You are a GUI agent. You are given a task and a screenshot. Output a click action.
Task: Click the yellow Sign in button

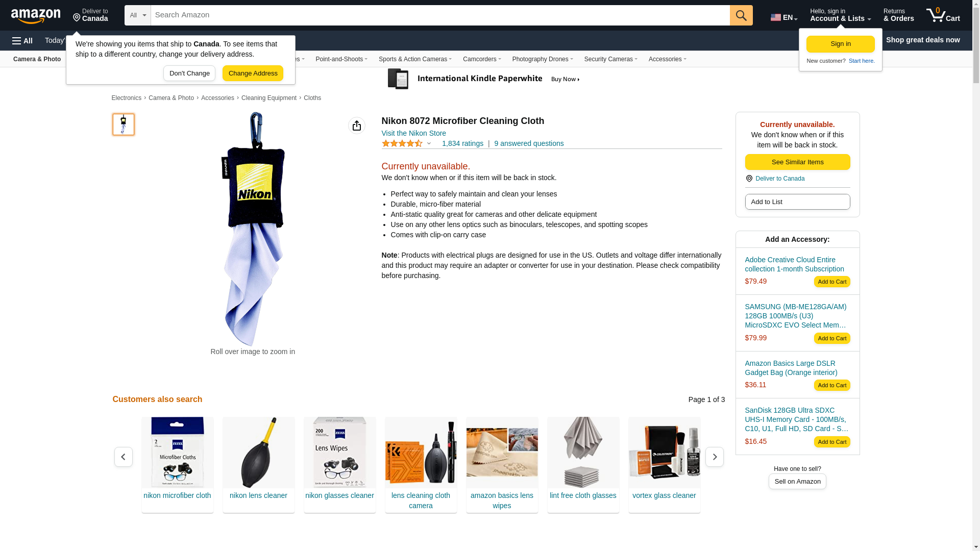pyautogui.click(x=840, y=44)
